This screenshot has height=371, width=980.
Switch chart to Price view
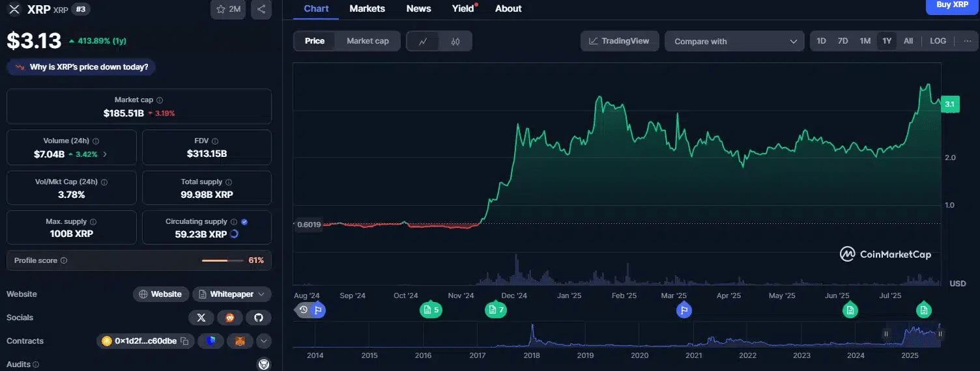pos(315,41)
